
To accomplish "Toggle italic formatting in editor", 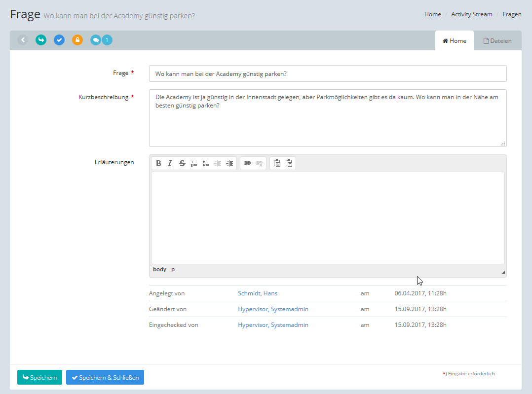I will coord(170,163).
